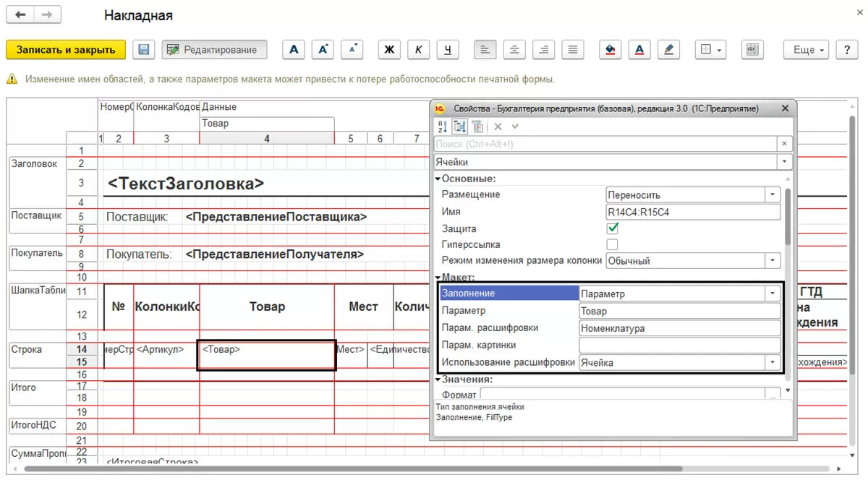
Task: Open the Размещение dropdown
Action: tap(773, 195)
